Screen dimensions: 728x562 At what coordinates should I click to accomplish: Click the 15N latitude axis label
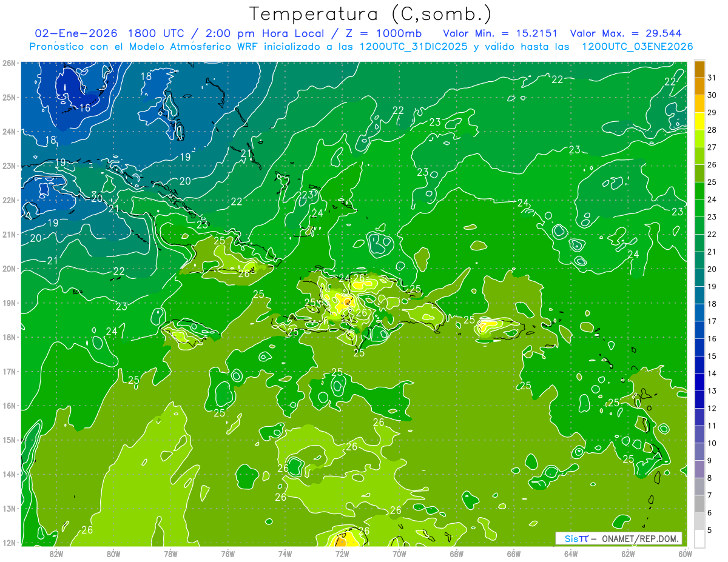click(x=9, y=440)
